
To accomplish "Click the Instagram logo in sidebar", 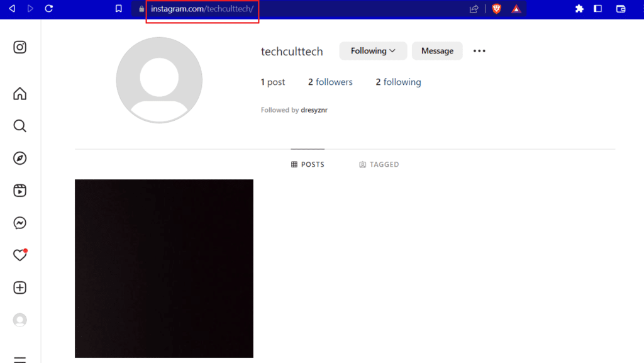I will click(19, 47).
